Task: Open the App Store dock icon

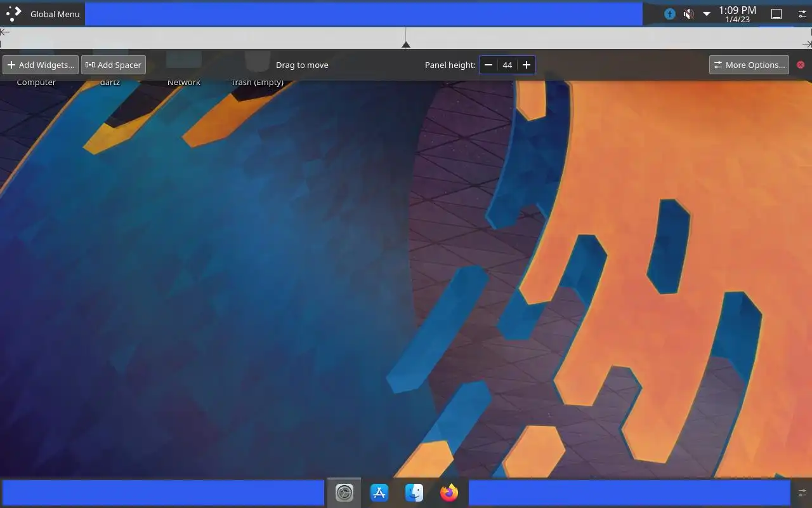Action: pyautogui.click(x=379, y=493)
